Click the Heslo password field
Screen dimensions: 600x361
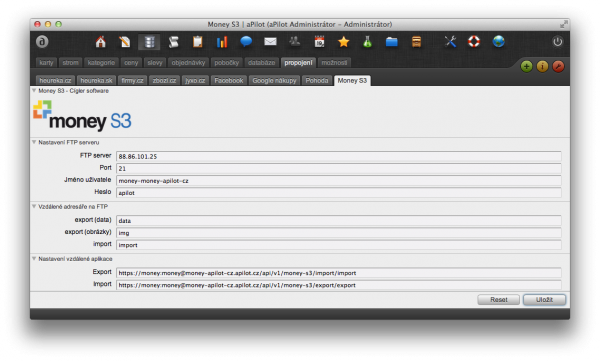(339, 193)
